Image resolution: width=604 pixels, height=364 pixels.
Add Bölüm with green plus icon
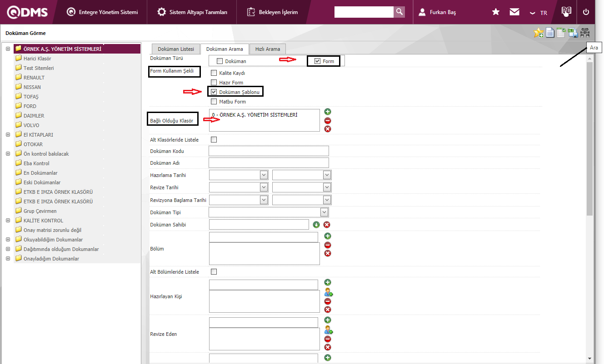pyautogui.click(x=328, y=236)
